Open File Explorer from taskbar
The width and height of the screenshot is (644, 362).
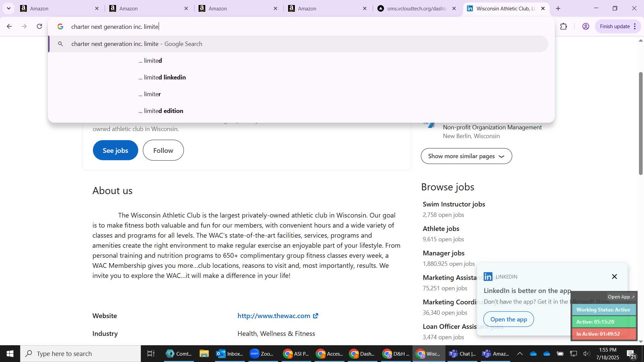pyautogui.click(x=204, y=354)
